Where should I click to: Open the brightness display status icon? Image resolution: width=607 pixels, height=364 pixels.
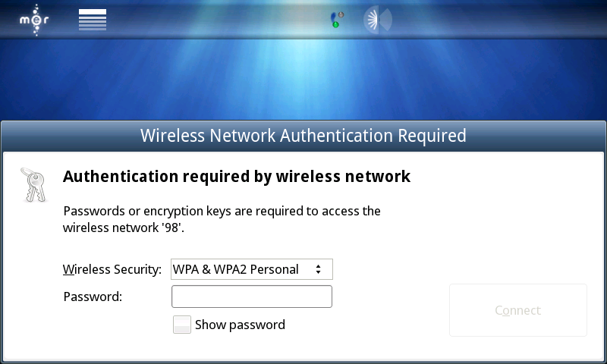tap(377, 19)
